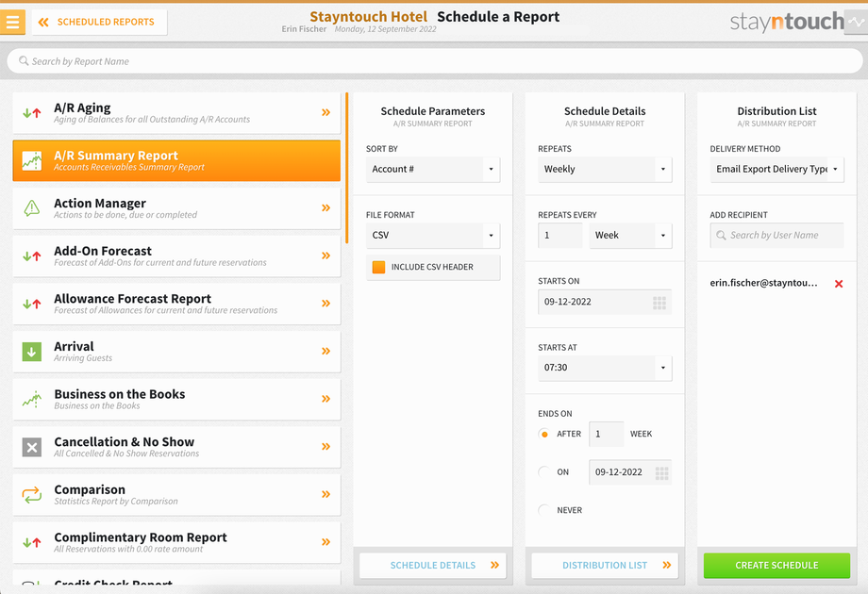This screenshot has width=868, height=594.
Task: Select the After radio button under Ends On
Action: click(x=544, y=434)
